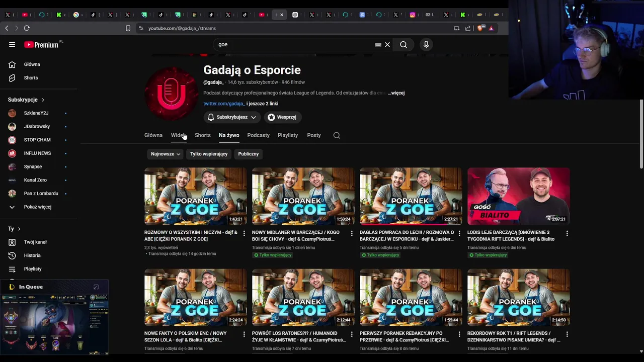Start voice search with microphone icon

click(x=426, y=45)
